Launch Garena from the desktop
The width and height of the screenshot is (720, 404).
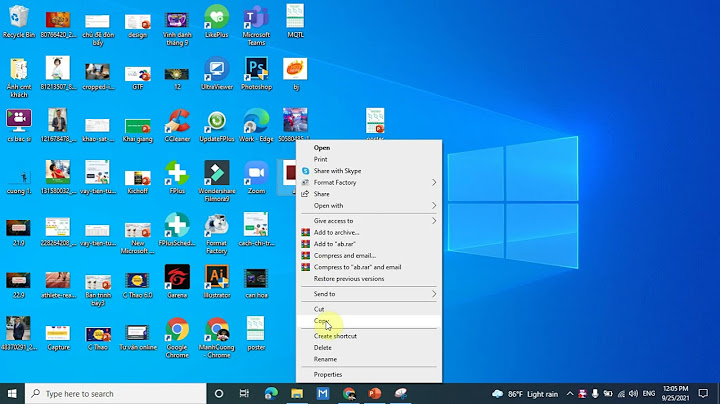[x=177, y=281]
